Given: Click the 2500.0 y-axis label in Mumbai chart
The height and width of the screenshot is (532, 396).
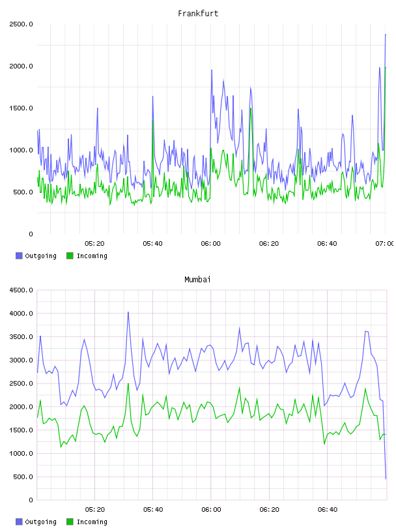Looking at the screenshot, I should (21, 384).
